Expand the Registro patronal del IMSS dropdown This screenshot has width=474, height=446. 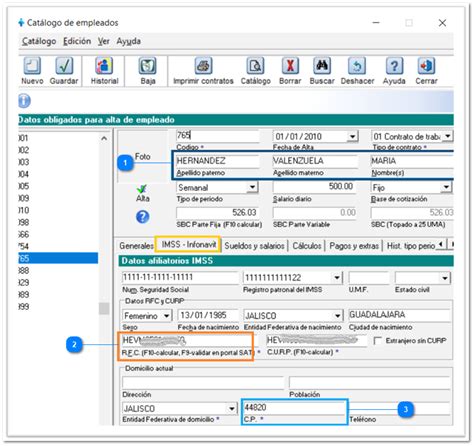337,277
